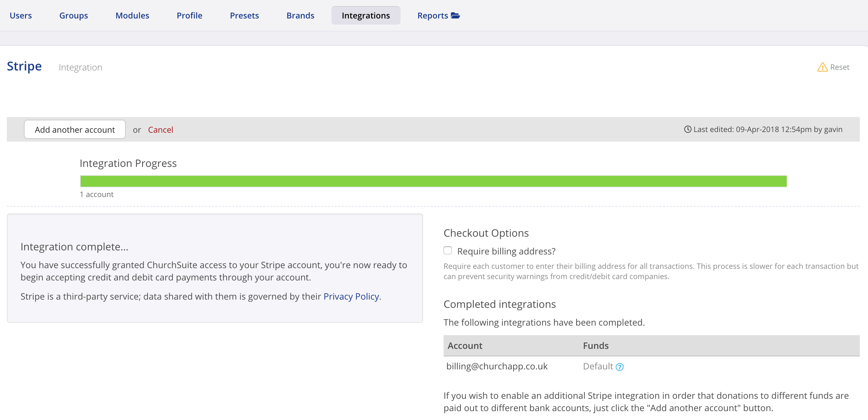
Task: Click the Stripe page heading
Action: (24, 66)
